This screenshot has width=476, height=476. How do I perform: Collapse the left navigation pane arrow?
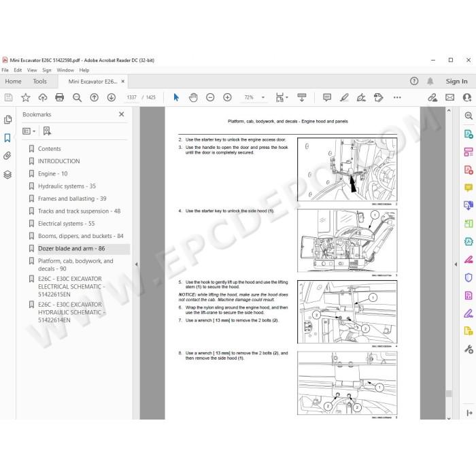coord(136,265)
